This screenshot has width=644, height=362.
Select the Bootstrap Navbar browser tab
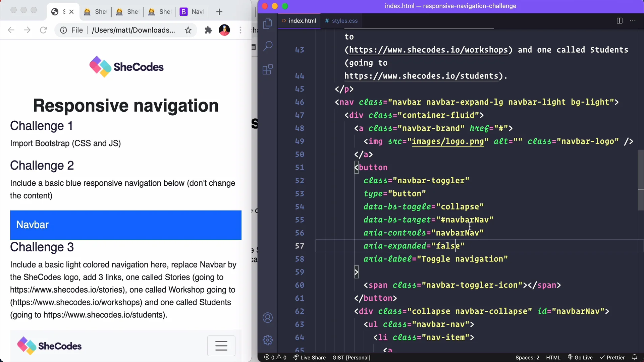point(191,12)
